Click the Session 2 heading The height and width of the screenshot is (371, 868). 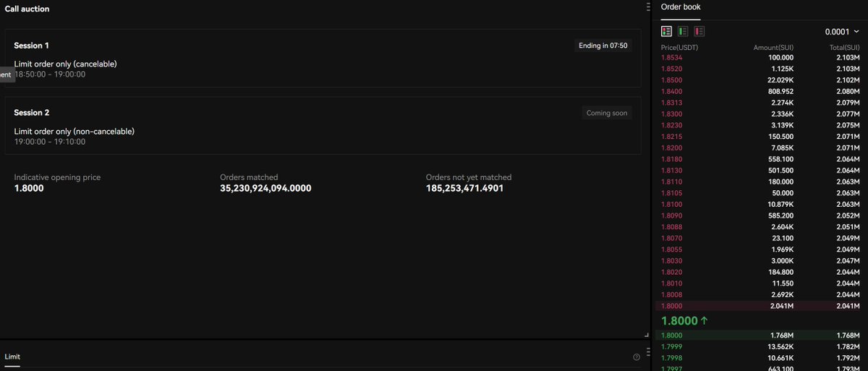coord(32,113)
